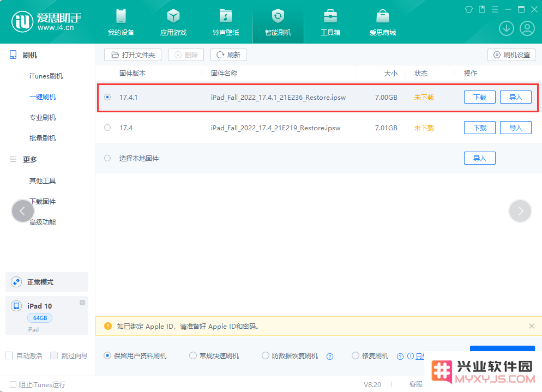The width and height of the screenshot is (542, 392).
Task: Download the 17.4.1 firmware
Action: [x=479, y=97]
